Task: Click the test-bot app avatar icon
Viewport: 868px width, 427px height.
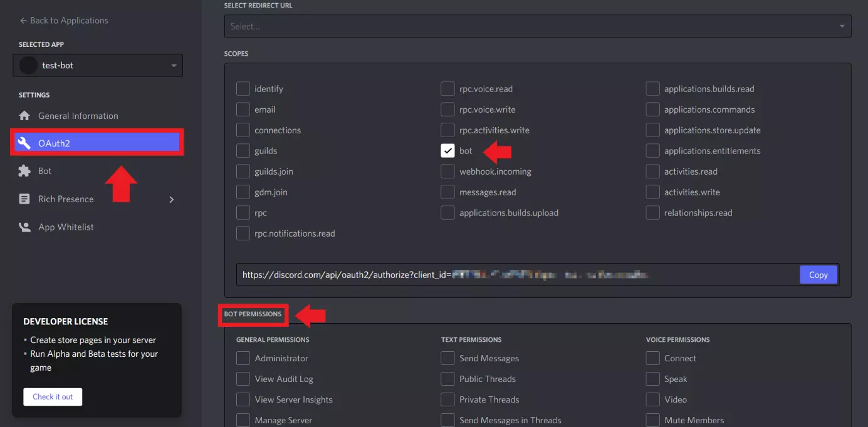Action: tap(28, 65)
